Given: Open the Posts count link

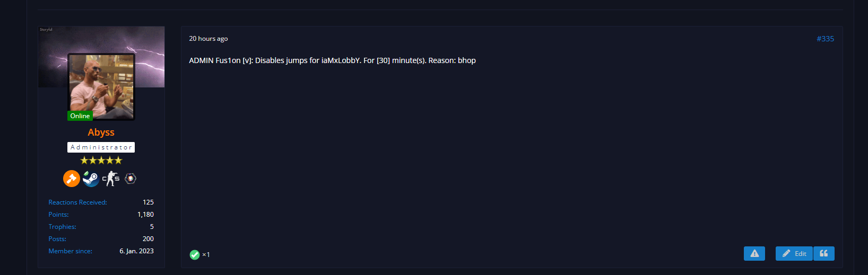Looking at the screenshot, I should [x=57, y=239].
